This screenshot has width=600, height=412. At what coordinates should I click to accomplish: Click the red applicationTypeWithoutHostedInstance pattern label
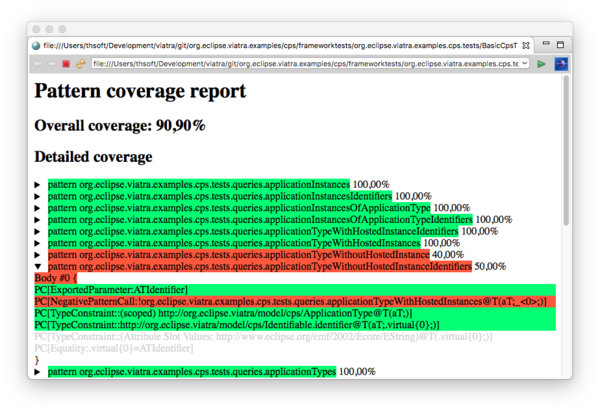238,254
